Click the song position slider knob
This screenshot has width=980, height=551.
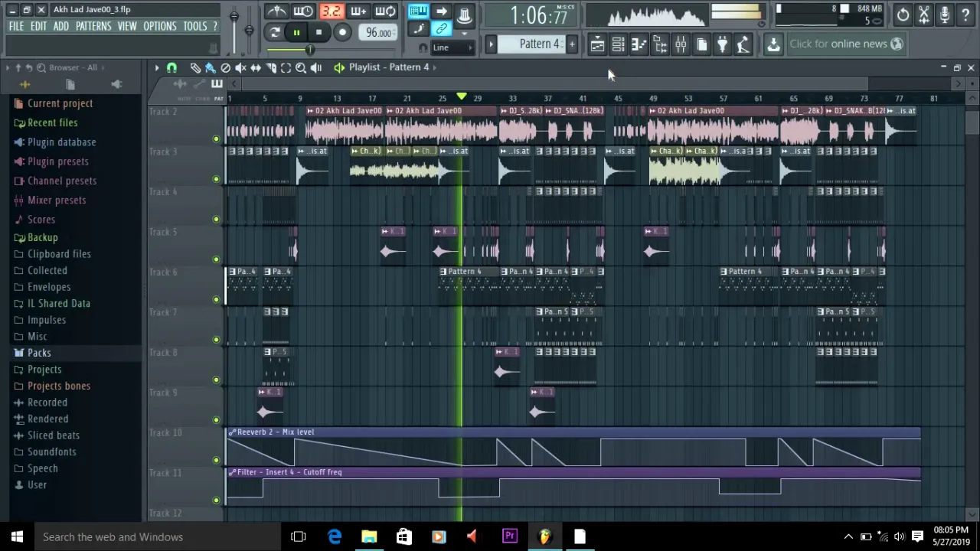tap(310, 50)
